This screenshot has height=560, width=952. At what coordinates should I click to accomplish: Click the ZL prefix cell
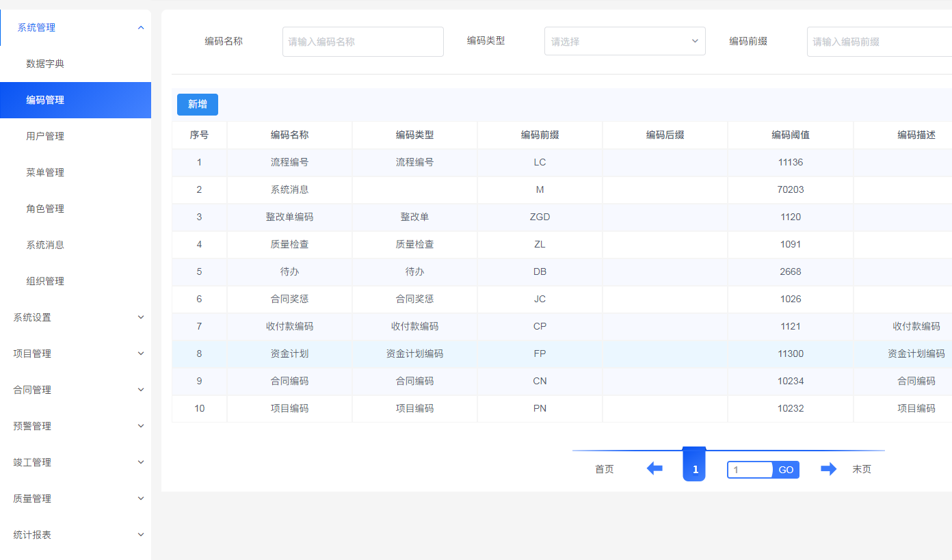tap(540, 244)
